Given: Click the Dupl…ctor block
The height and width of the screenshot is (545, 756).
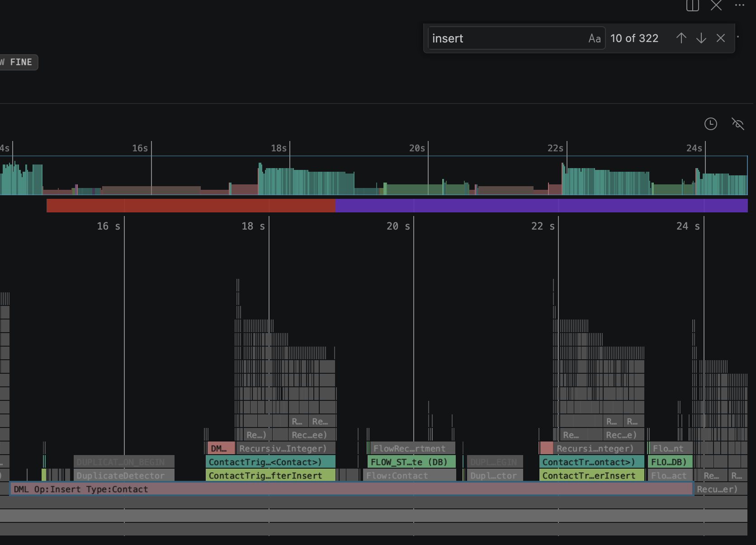Looking at the screenshot, I should [495, 475].
